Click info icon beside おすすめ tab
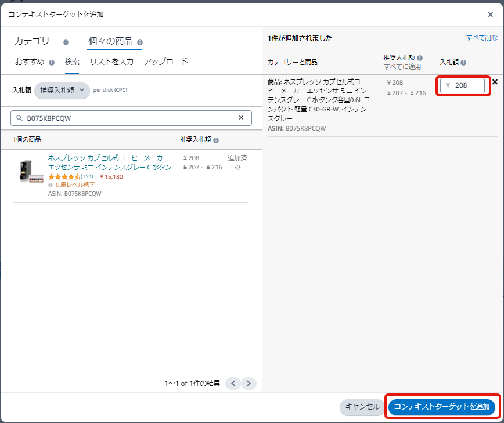The image size is (504, 423). pyautogui.click(x=52, y=63)
